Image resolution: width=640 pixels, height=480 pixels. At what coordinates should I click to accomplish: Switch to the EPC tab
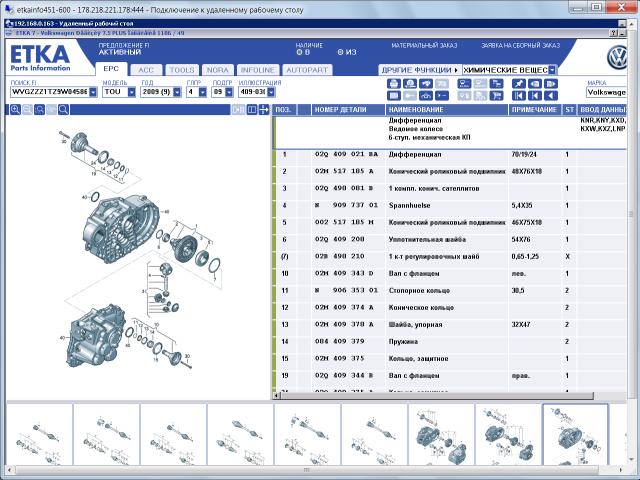(x=111, y=69)
